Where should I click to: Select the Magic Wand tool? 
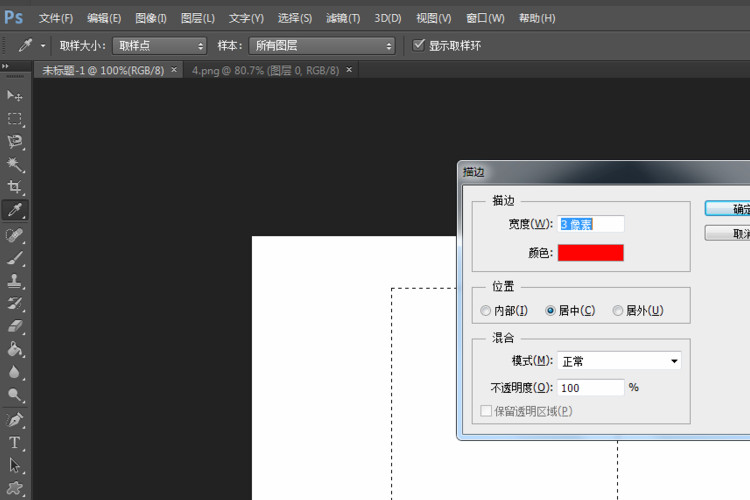tap(15, 164)
